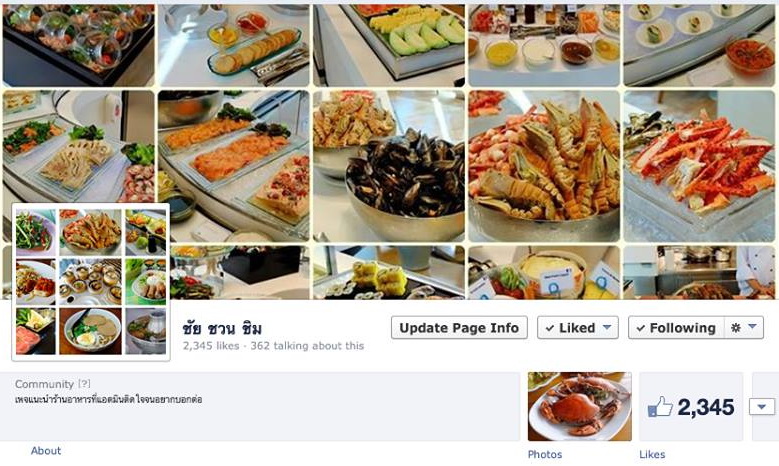Toggle the Liked checkmark button

point(578,328)
